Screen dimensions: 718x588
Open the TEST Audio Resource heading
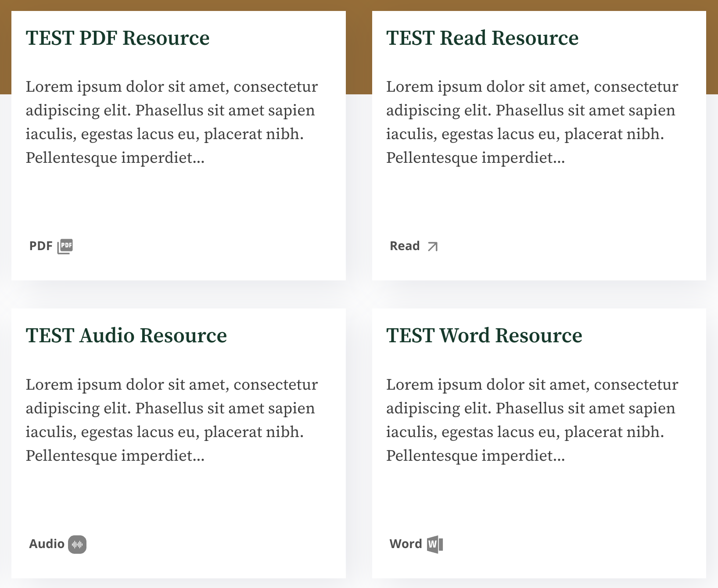pos(126,336)
